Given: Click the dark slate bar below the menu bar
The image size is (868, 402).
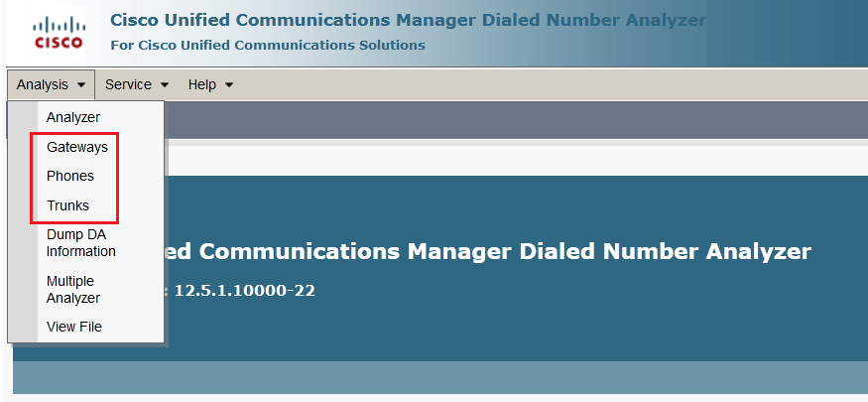Looking at the screenshot, I should point(516,119).
